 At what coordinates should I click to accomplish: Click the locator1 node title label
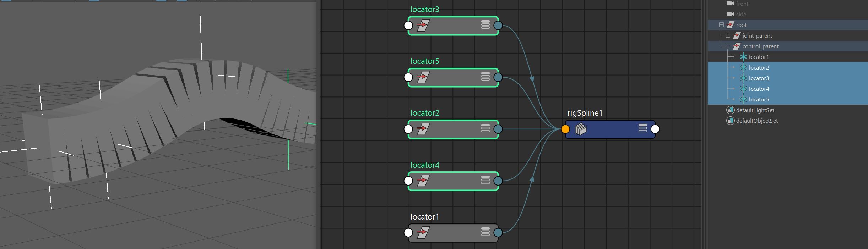click(x=425, y=217)
